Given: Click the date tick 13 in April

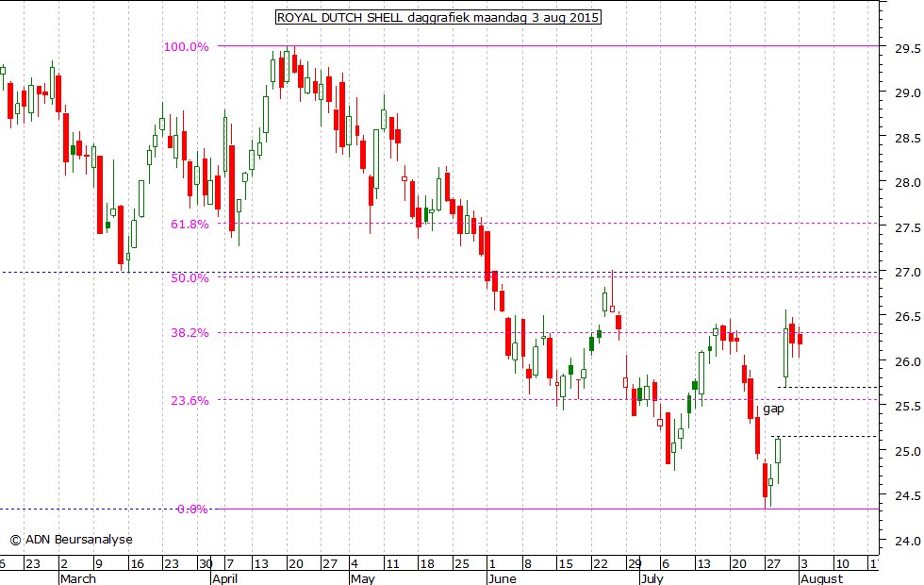Looking at the screenshot, I should (x=261, y=564).
